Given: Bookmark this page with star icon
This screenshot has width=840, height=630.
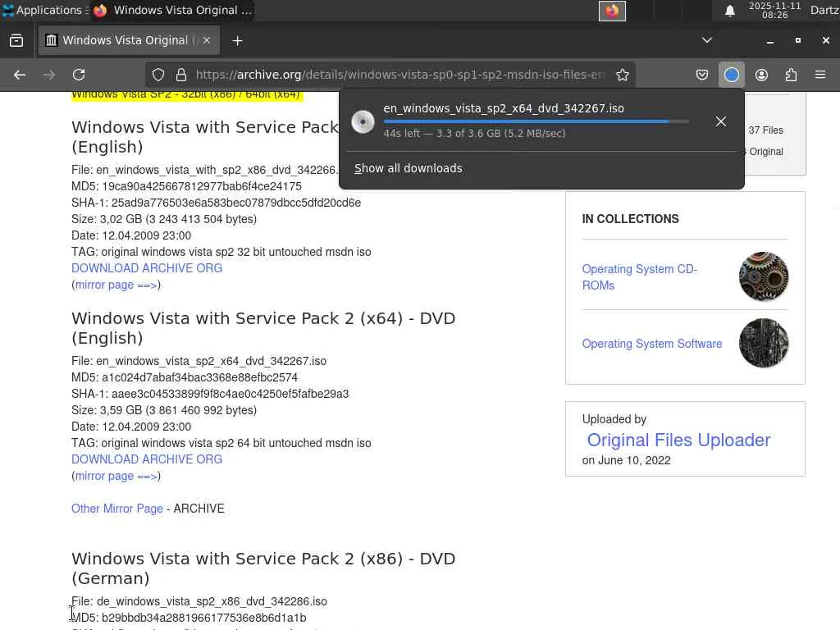Looking at the screenshot, I should (623, 75).
